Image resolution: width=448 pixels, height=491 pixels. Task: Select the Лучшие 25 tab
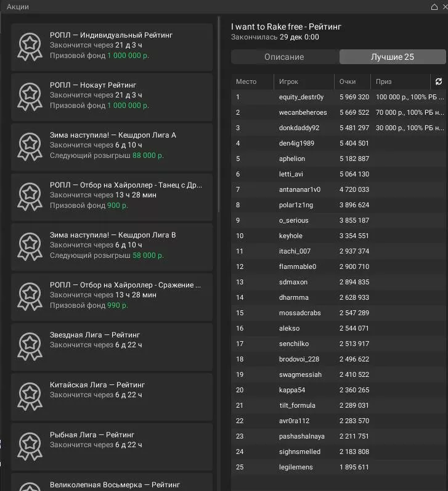tap(392, 57)
